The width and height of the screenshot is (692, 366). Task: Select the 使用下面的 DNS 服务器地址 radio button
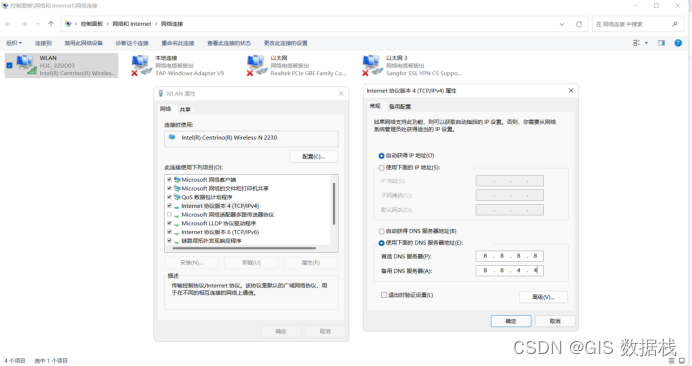coord(381,243)
